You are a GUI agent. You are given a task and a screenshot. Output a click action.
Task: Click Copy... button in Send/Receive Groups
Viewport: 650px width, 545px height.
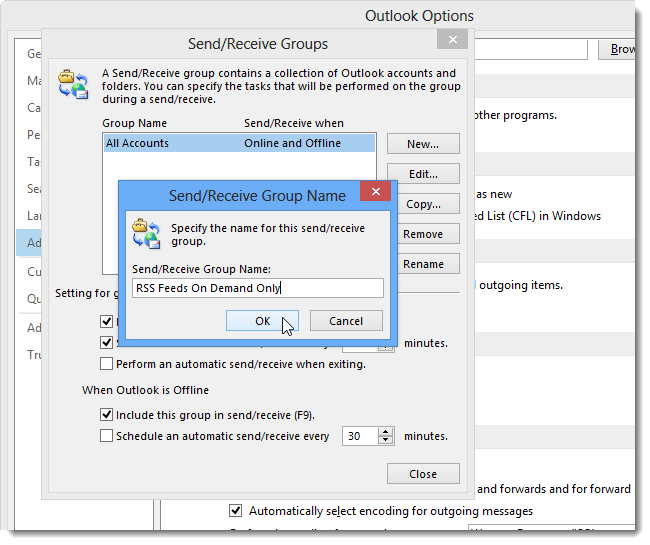point(428,204)
